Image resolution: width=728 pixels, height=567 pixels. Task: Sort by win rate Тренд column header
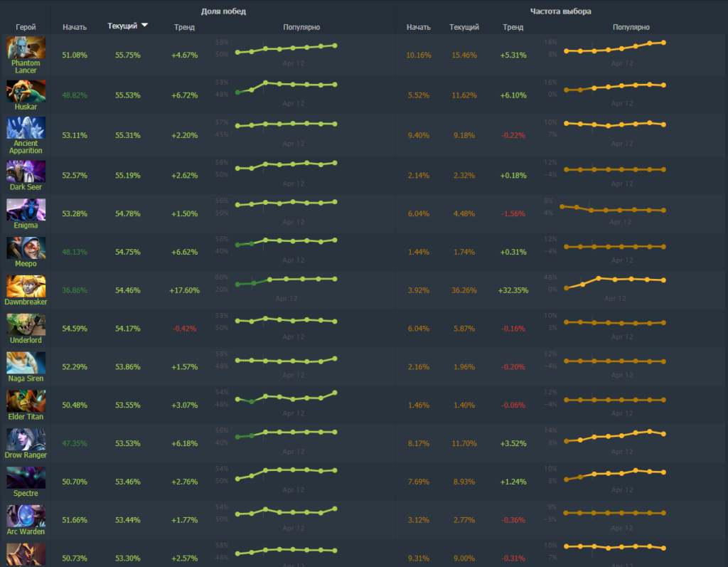(184, 27)
